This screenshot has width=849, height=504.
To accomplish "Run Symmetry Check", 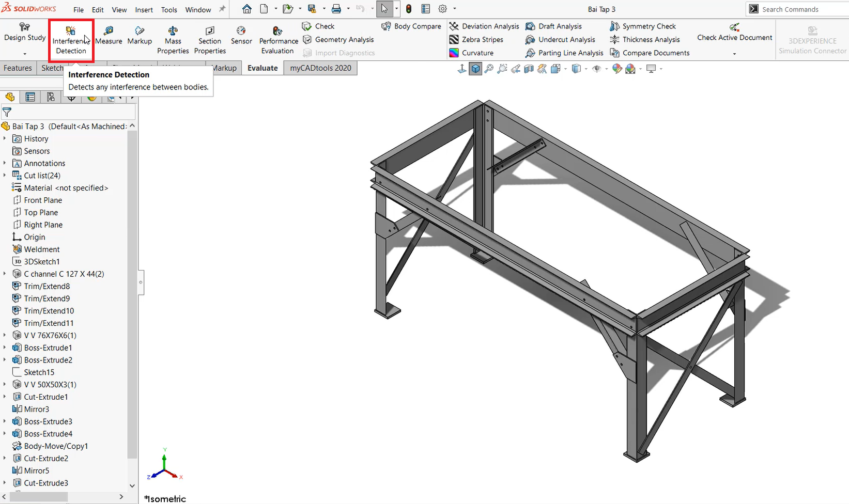I will pyautogui.click(x=643, y=26).
